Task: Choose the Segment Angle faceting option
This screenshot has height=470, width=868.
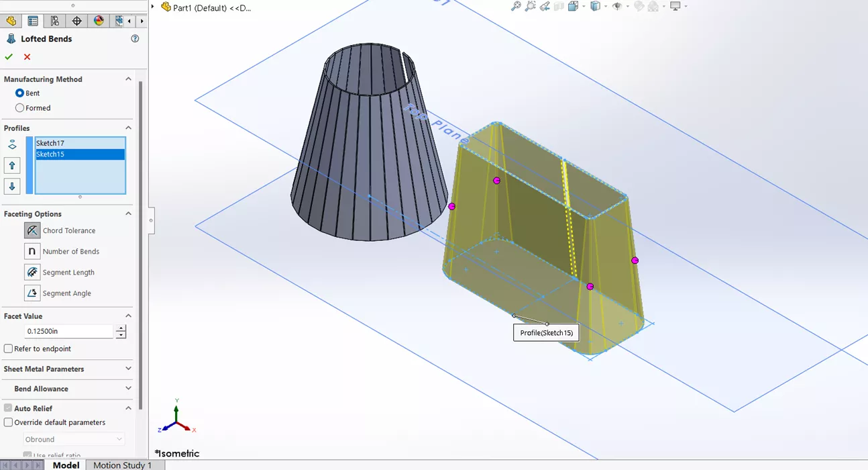Action: click(x=32, y=293)
